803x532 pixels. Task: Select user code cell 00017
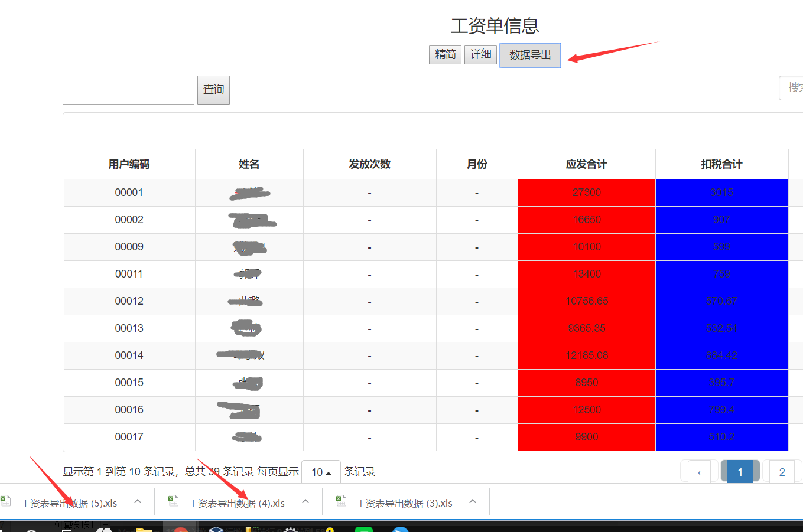coord(129,437)
